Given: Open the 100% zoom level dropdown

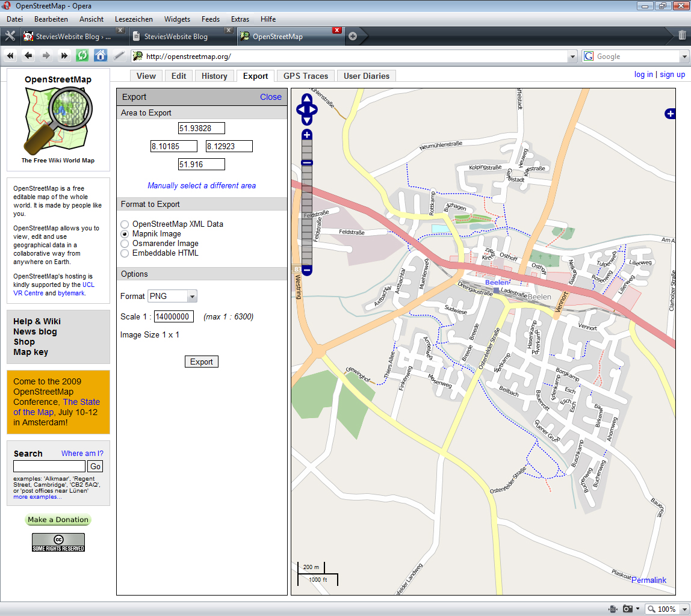Looking at the screenshot, I should (684, 609).
